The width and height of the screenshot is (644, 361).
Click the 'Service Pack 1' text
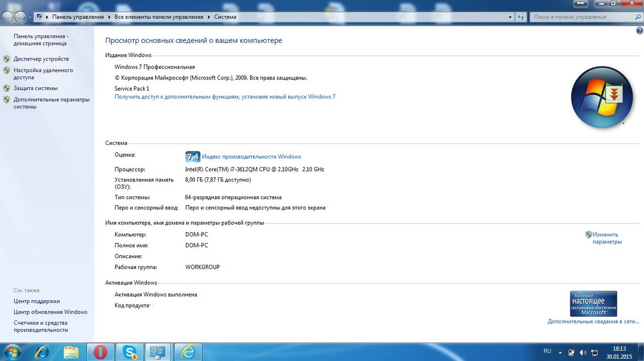(132, 89)
